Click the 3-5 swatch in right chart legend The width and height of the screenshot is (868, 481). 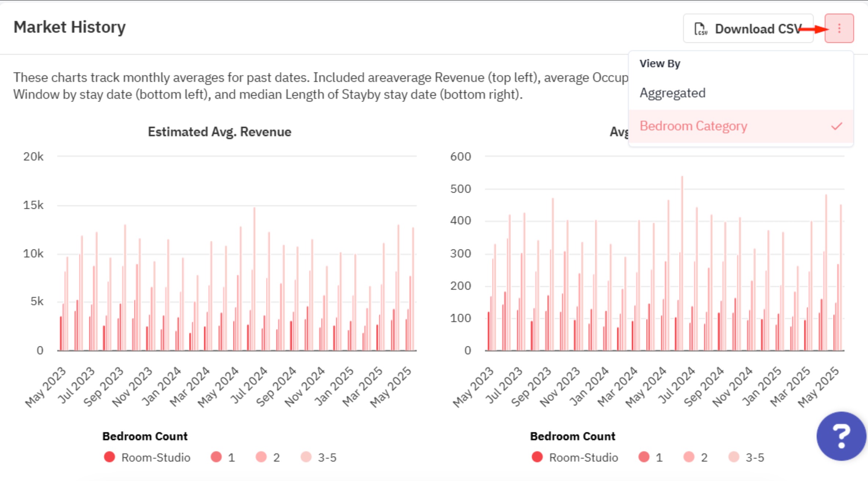[x=734, y=457]
